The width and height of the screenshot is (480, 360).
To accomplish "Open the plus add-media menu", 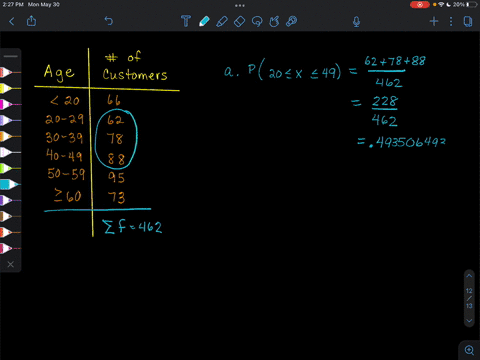I will (x=434, y=21).
